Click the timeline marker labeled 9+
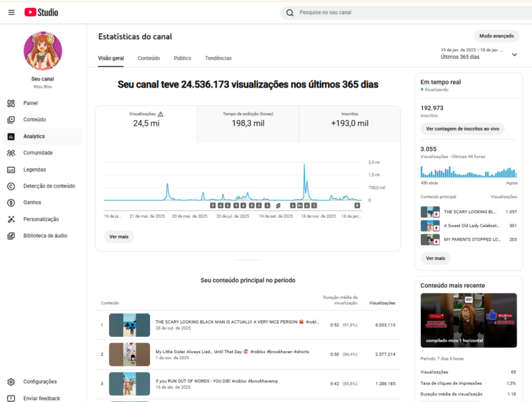The height and width of the screenshot is (402, 532). [x=300, y=206]
